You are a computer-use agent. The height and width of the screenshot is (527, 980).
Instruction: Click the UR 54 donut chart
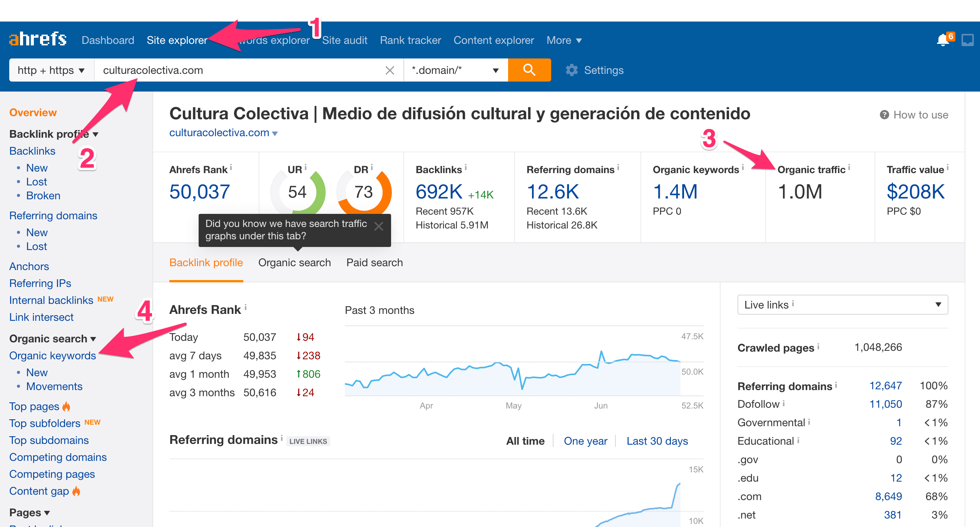(298, 192)
